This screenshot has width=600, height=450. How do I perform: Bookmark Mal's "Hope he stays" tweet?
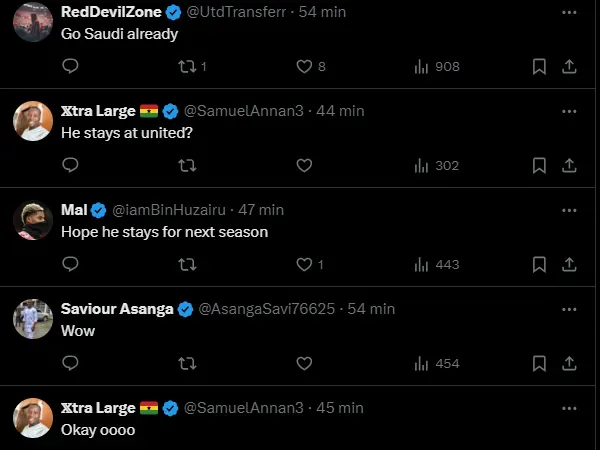tap(539, 264)
